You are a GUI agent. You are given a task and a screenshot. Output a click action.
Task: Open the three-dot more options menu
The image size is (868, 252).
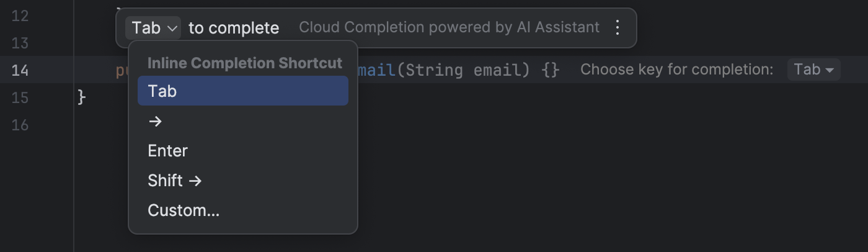617,27
